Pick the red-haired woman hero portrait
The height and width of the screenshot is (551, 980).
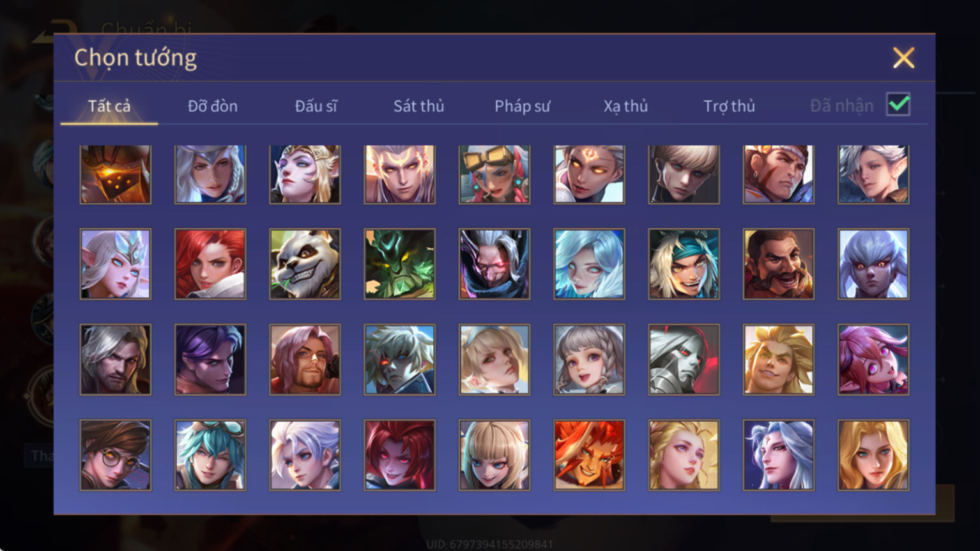(210, 264)
